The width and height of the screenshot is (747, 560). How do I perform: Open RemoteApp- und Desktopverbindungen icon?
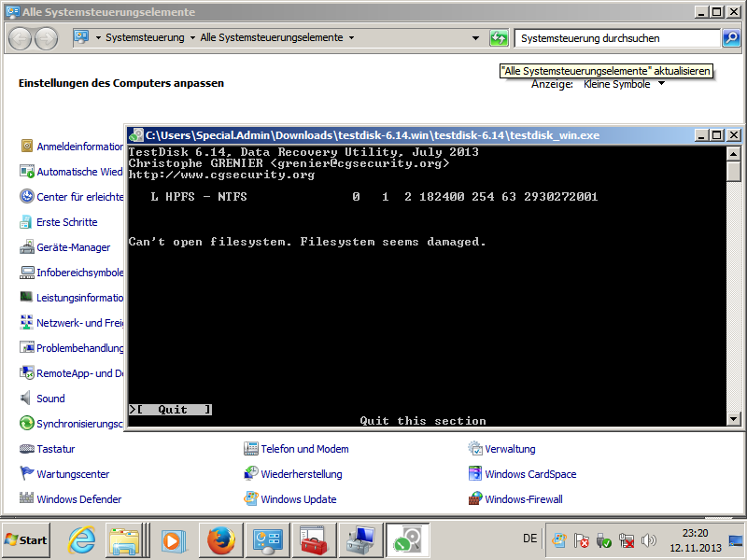[27, 372]
